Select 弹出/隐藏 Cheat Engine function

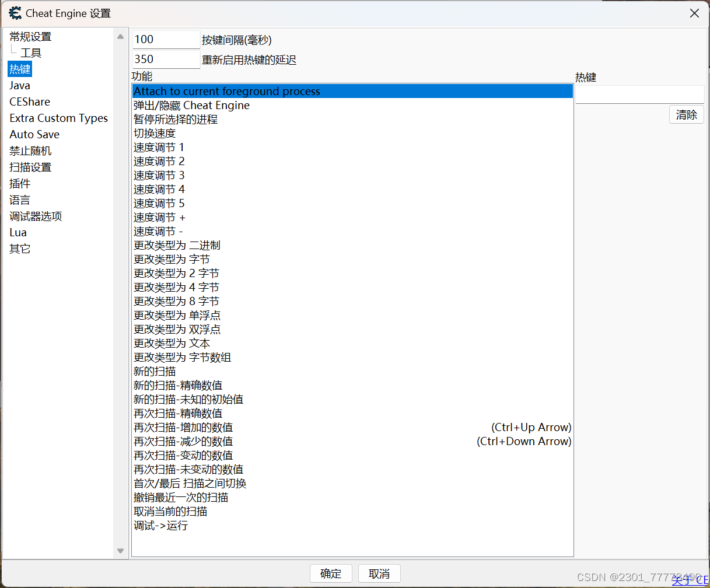(x=352, y=106)
